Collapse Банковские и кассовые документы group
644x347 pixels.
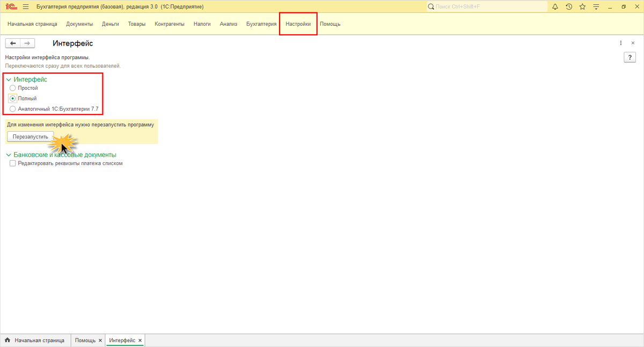pyautogui.click(x=9, y=155)
